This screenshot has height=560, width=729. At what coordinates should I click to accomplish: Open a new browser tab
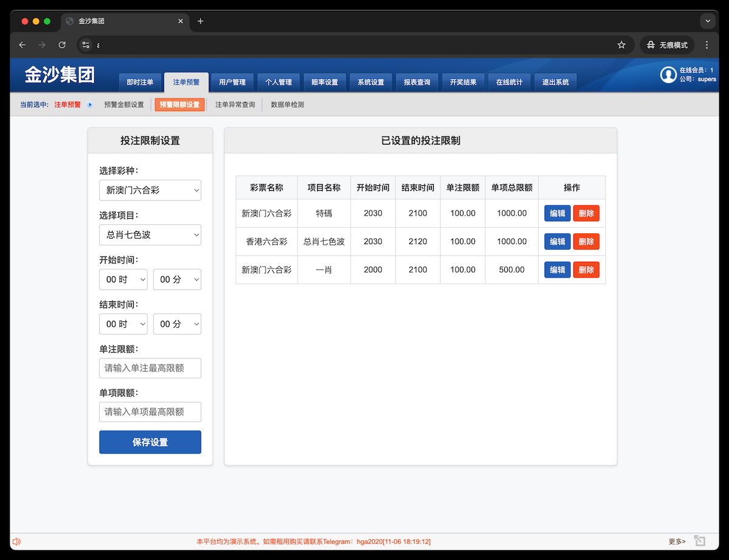[200, 21]
